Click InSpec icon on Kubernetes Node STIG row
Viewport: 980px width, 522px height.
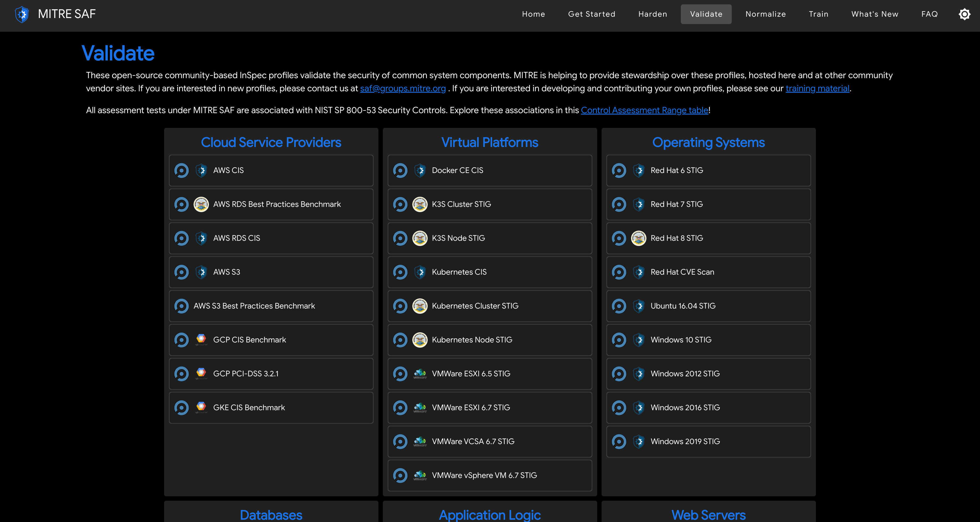[x=400, y=340]
